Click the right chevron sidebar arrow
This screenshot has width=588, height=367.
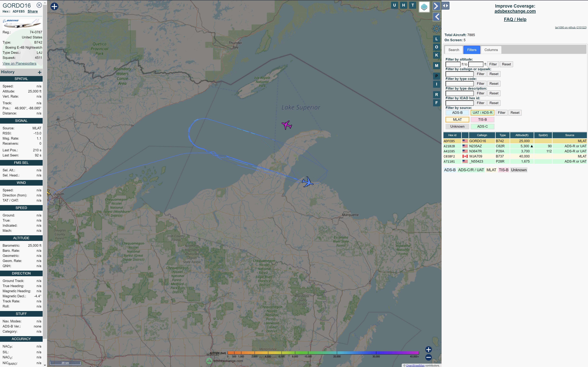click(436, 6)
